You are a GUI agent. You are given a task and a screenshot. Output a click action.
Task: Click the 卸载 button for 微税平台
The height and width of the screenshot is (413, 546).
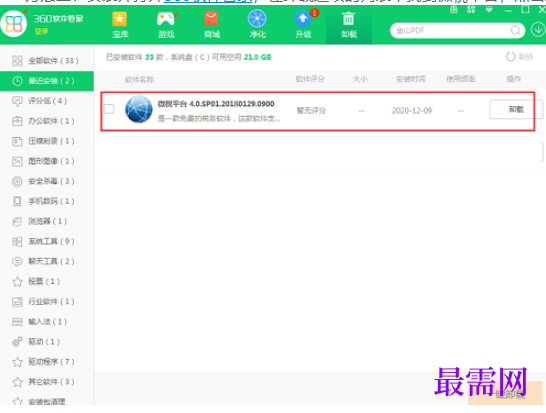pyautogui.click(x=516, y=109)
